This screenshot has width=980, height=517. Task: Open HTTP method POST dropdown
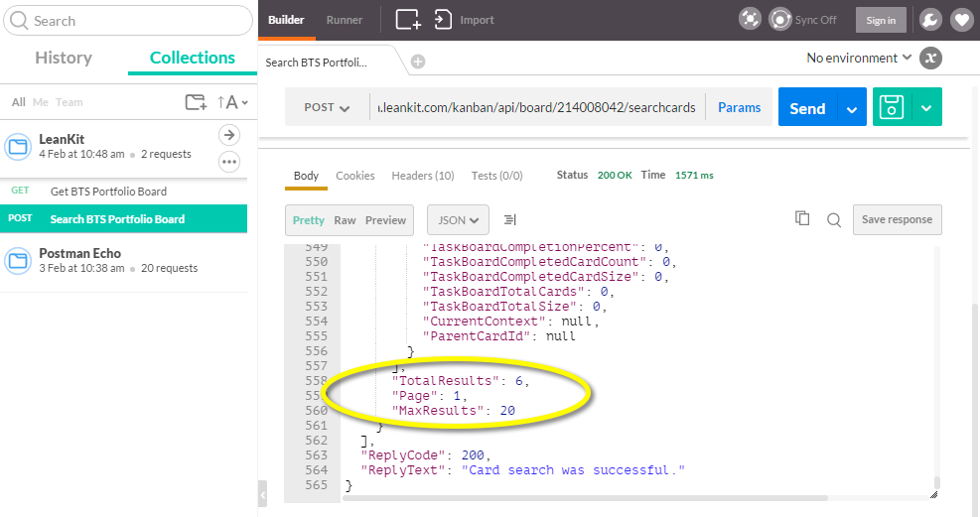[x=327, y=107]
